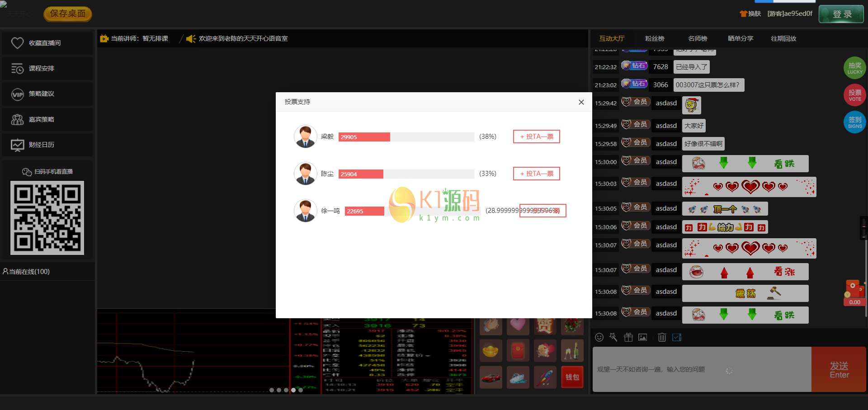This screenshot has width=868, height=410.
Task: Click the 投票 VOTE round button
Action: tap(854, 95)
